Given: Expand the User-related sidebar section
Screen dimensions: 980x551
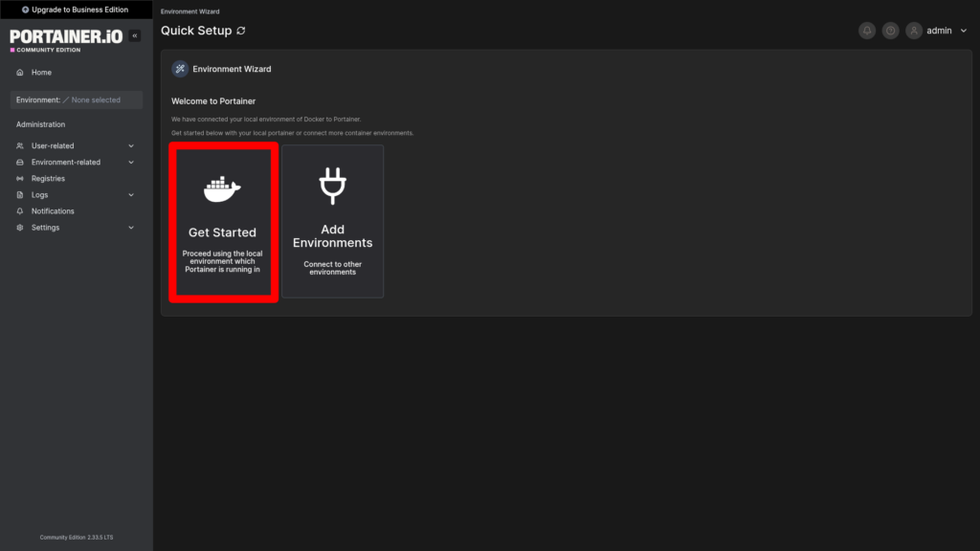Looking at the screenshot, I should tap(131, 146).
